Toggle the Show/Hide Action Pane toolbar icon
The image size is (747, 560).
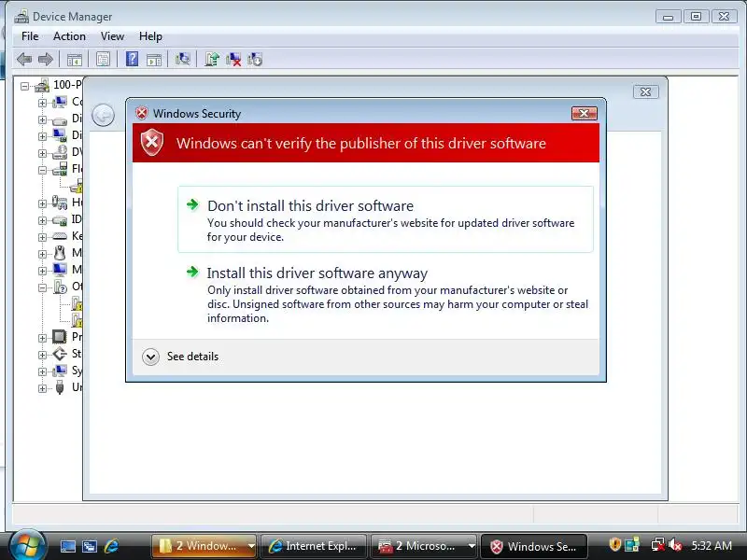pyautogui.click(x=154, y=60)
